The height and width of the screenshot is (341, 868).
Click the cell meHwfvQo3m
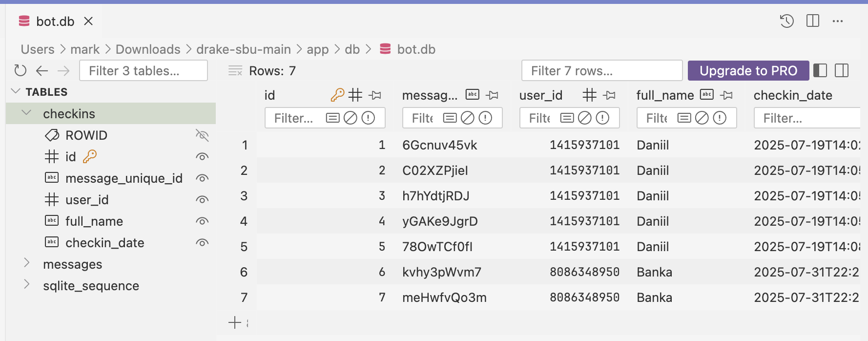[444, 298]
